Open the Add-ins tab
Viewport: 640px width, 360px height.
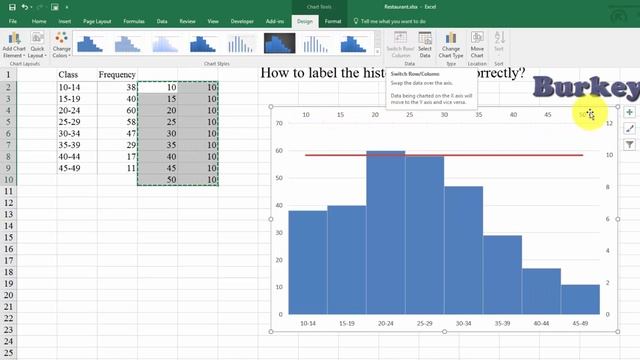pos(275,21)
